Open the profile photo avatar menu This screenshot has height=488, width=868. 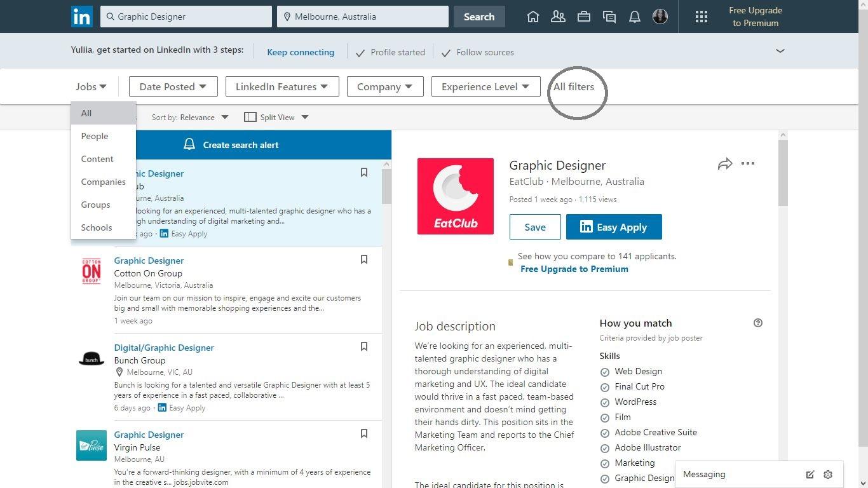click(x=660, y=17)
